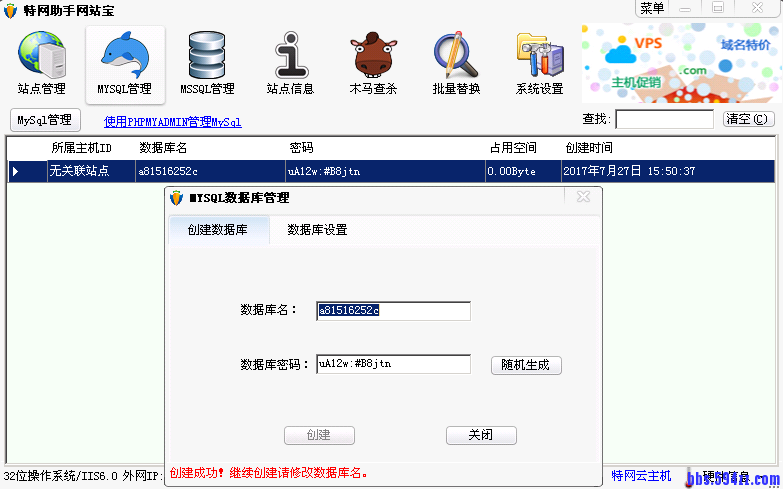Open 使用PHPMYADMIN管理MySql link

(x=173, y=122)
